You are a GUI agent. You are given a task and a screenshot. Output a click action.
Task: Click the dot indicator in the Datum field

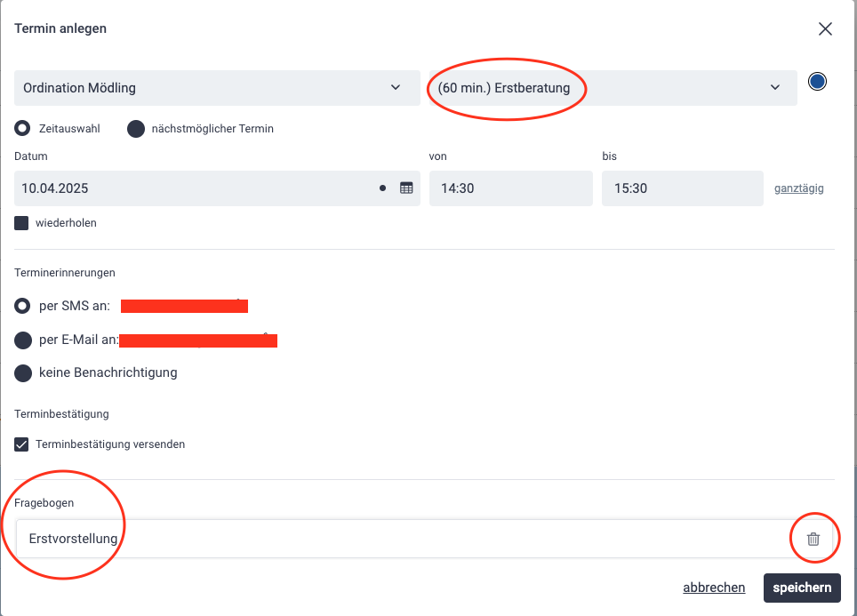[x=382, y=188]
